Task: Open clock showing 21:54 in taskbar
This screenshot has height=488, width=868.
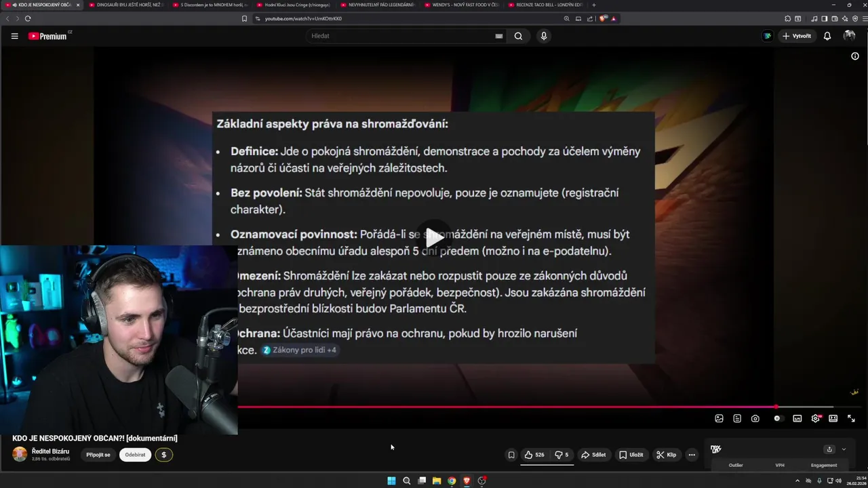Action: tap(855, 481)
